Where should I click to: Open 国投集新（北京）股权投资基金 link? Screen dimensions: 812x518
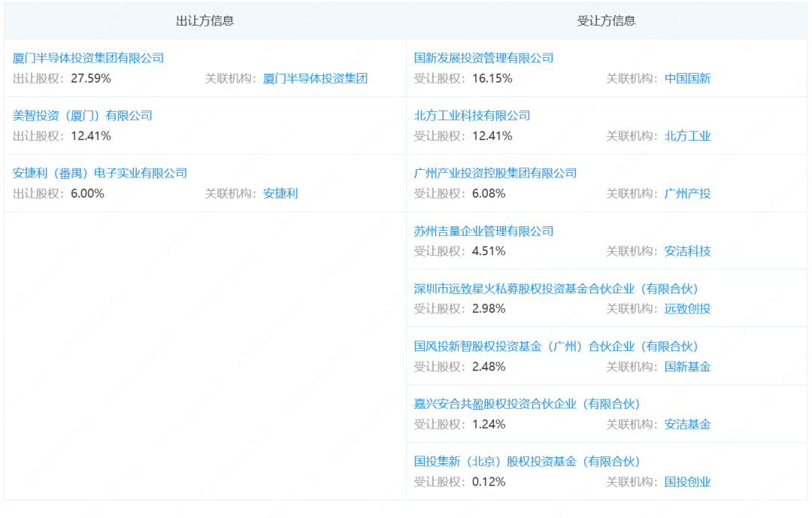click(527, 462)
